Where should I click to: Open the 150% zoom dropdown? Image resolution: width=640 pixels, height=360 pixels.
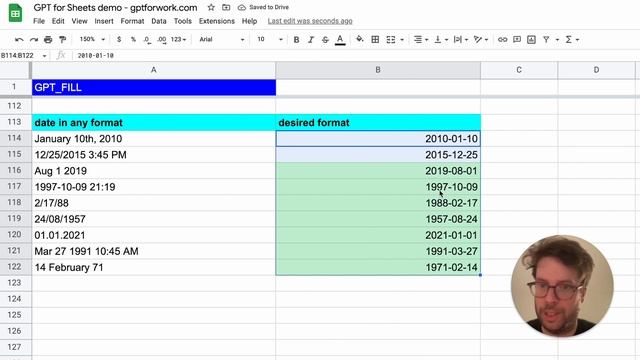pos(92,40)
